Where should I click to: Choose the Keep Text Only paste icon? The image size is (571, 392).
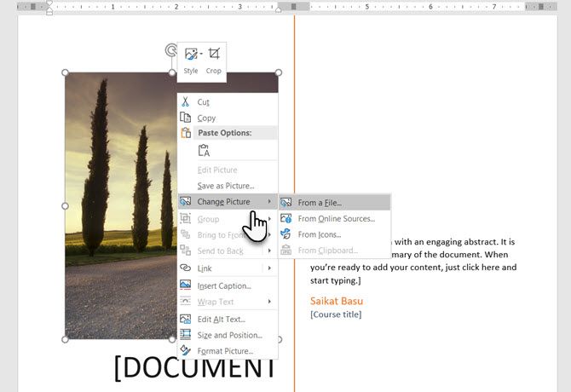[x=204, y=150]
